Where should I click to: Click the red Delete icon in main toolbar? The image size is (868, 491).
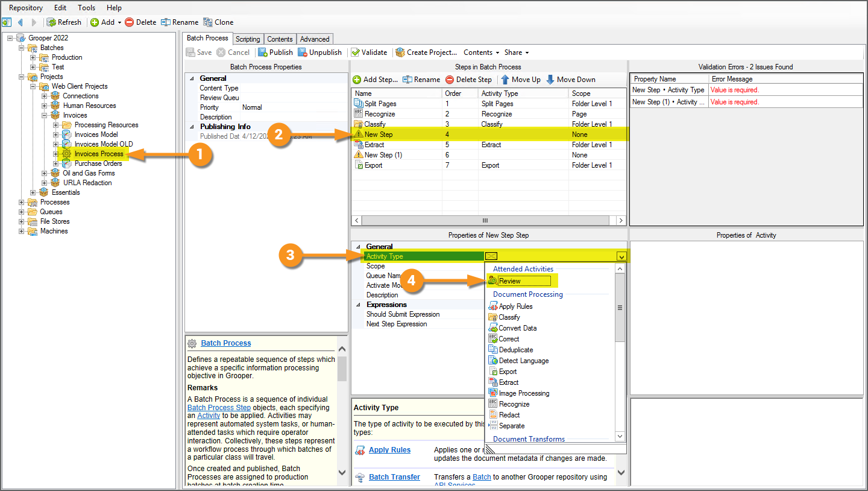129,22
